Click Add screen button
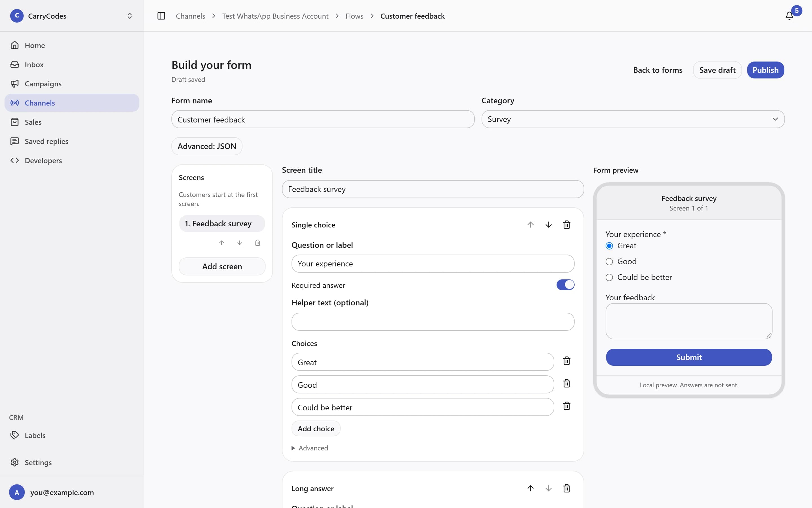The height and width of the screenshot is (508, 812). click(x=222, y=266)
